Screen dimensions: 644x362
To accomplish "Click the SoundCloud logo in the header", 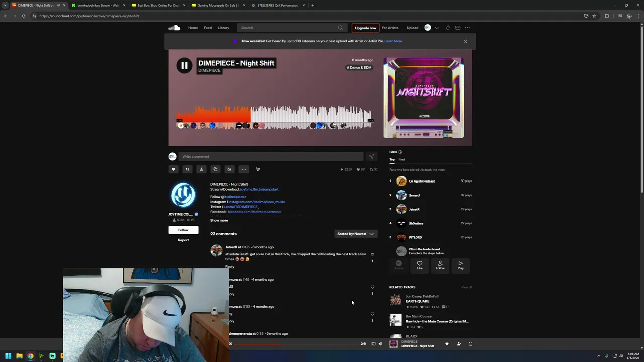I will point(174,28).
